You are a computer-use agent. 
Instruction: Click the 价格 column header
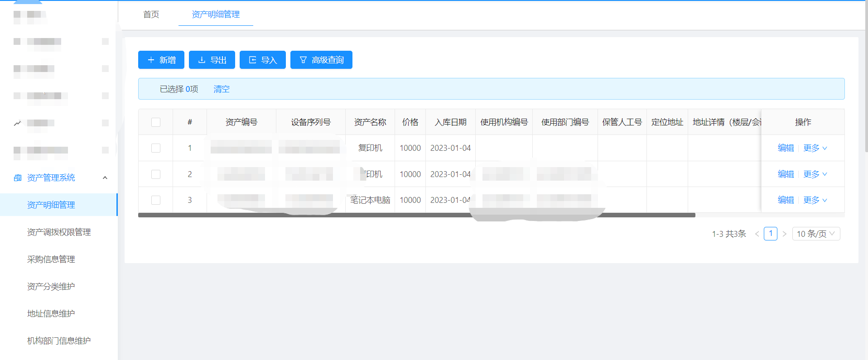410,122
